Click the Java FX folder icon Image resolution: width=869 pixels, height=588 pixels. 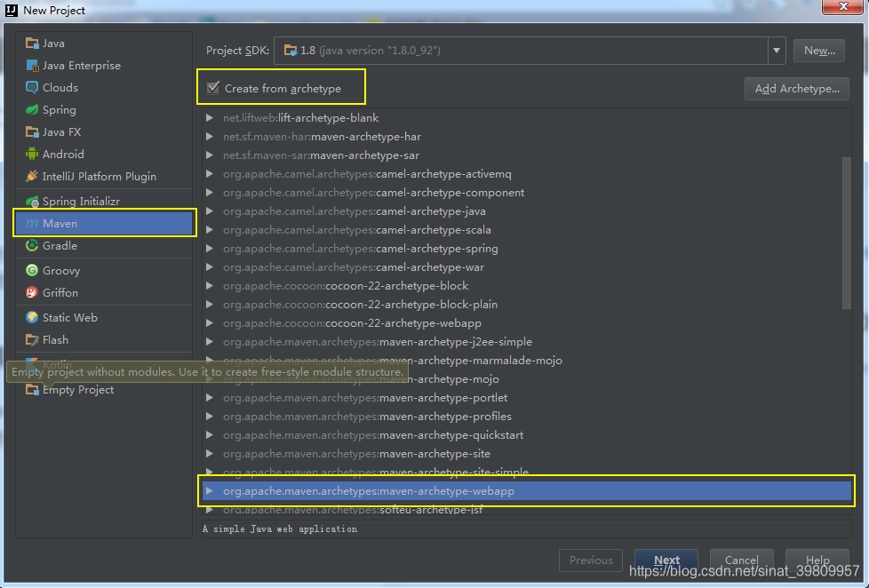(x=32, y=131)
